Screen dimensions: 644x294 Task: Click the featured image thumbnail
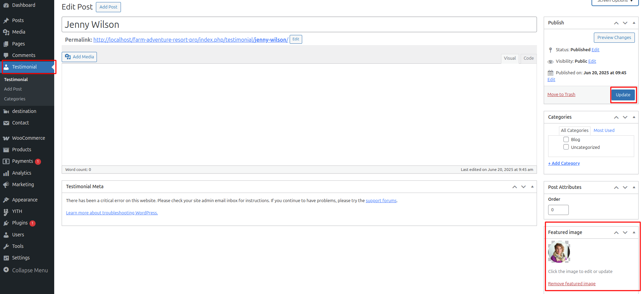coord(559,252)
